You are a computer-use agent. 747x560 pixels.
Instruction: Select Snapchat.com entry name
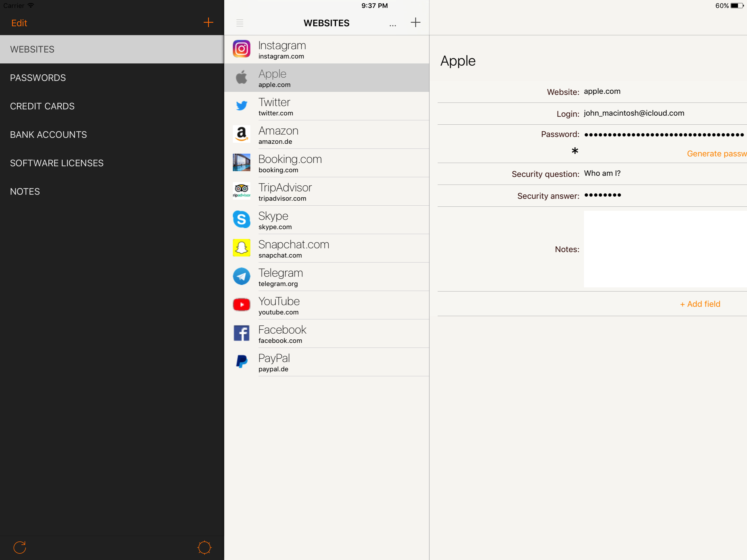[x=293, y=244]
